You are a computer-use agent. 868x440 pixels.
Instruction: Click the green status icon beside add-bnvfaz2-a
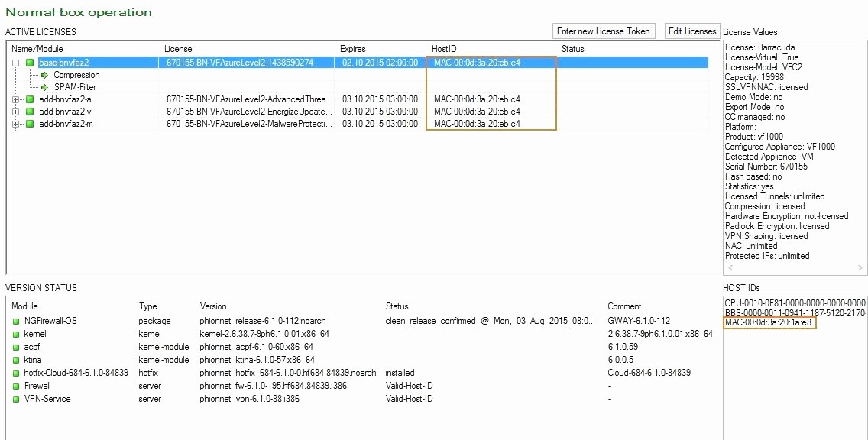30,99
